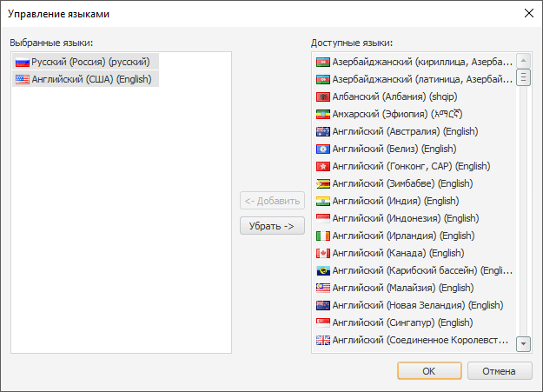Screen dimensions: 543x392
Task: Click the Australian flag icon
Action: pos(322,131)
